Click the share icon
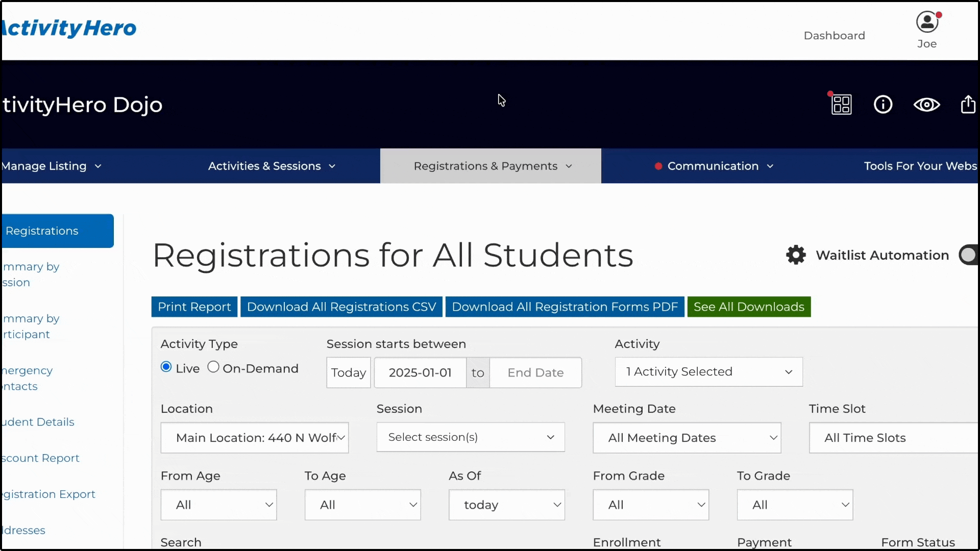Viewport: 980px width, 551px height. (968, 104)
